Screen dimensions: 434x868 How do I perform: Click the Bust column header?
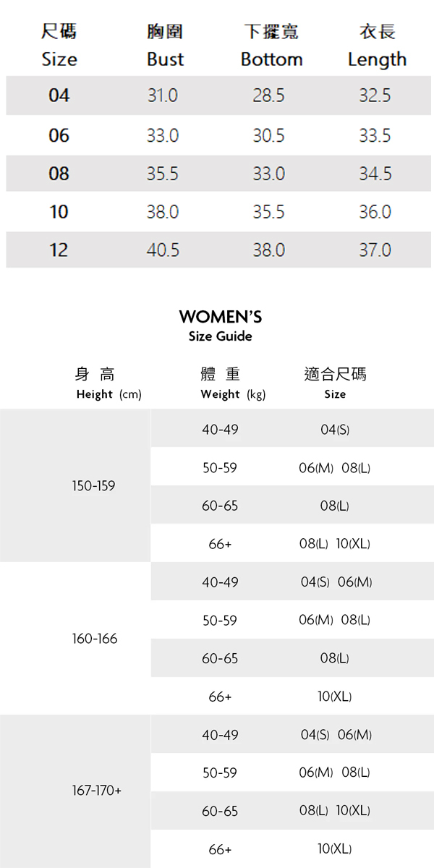[165, 46]
